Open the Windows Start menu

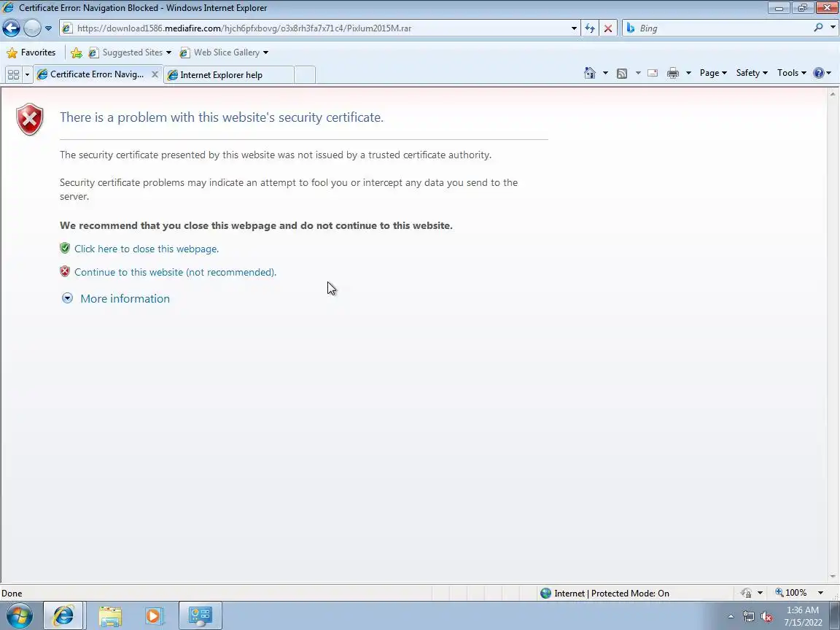click(x=19, y=615)
